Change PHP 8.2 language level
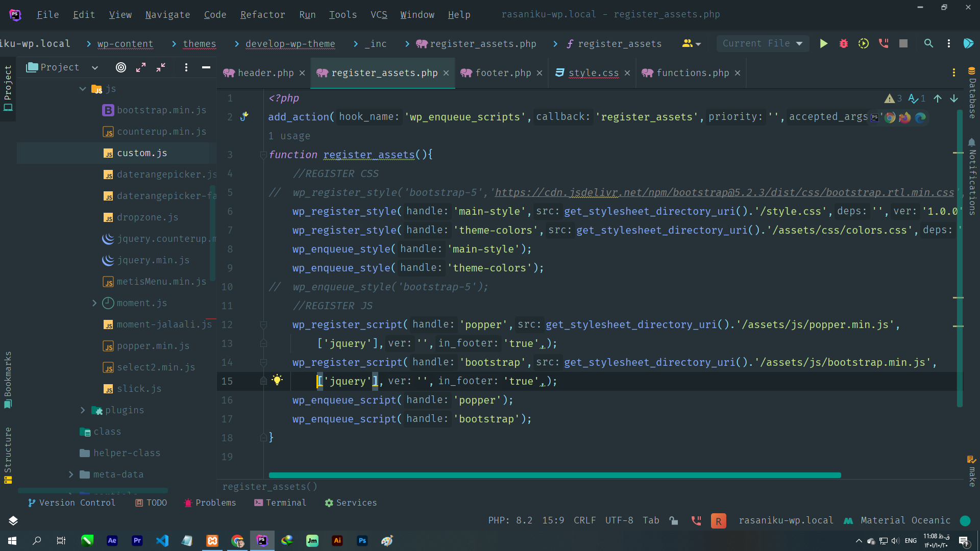This screenshot has height=551, width=980. point(510,520)
